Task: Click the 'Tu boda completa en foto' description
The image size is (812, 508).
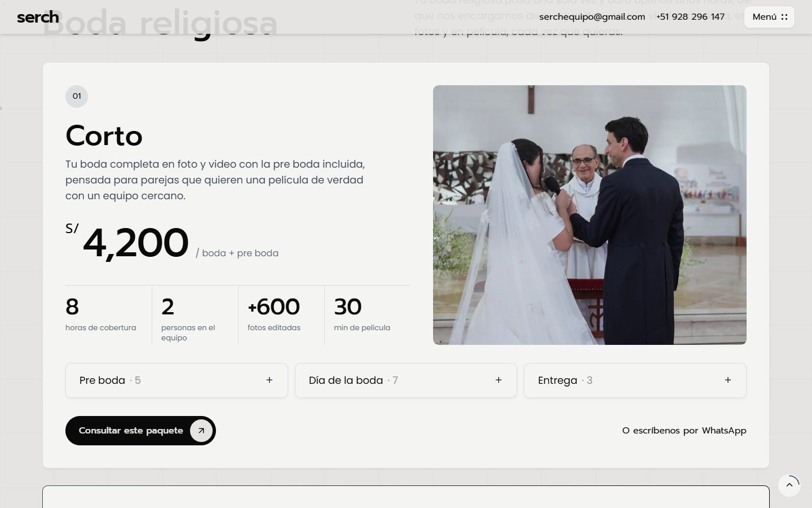Action: coord(215,180)
